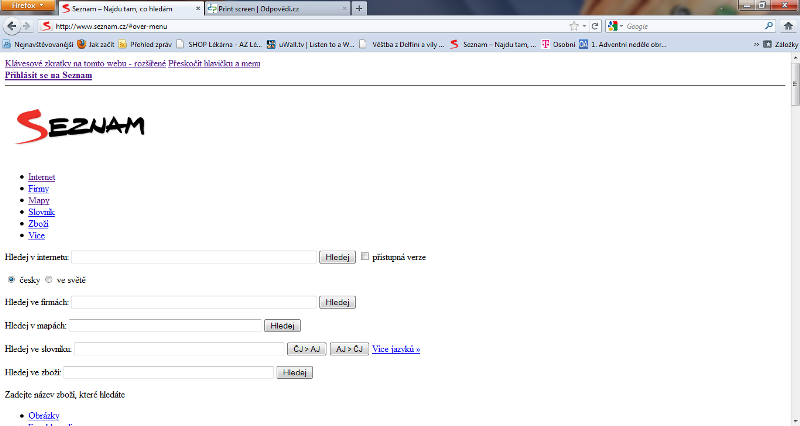This screenshot has width=800, height=426.
Task: Close the Print screen Odpovědi.cz tab
Action: click(344, 9)
